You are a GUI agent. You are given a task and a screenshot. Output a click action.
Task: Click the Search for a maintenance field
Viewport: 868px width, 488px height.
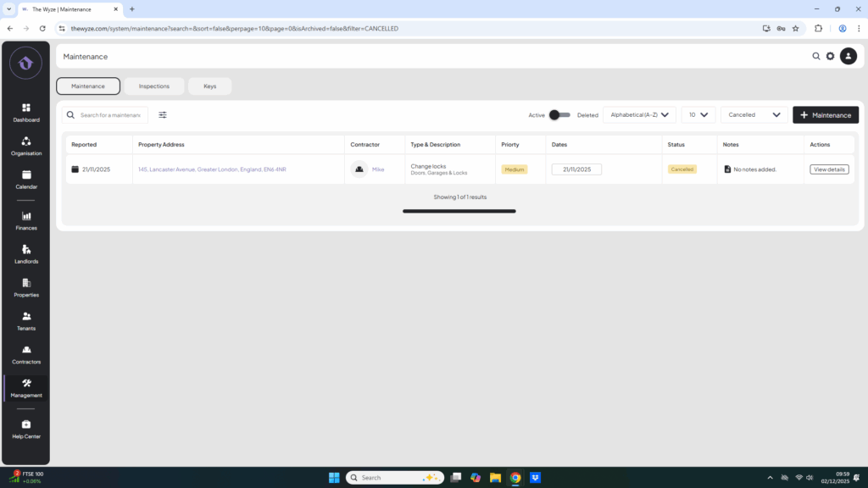click(109, 115)
